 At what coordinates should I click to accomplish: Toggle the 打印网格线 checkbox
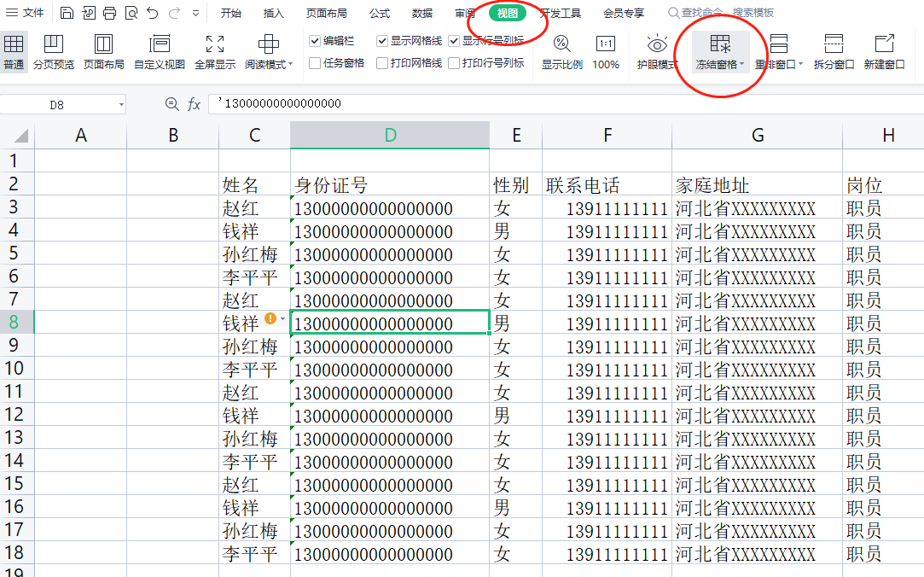(382, 63)
